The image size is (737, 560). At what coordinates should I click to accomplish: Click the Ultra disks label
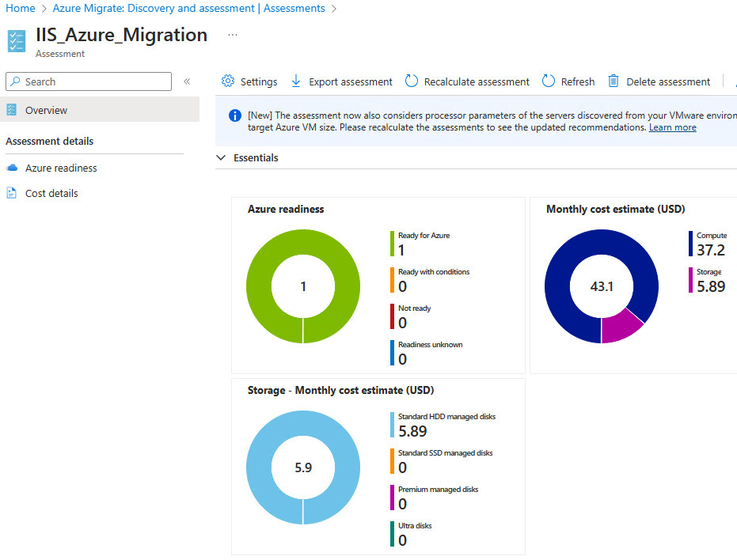(415, 526)
